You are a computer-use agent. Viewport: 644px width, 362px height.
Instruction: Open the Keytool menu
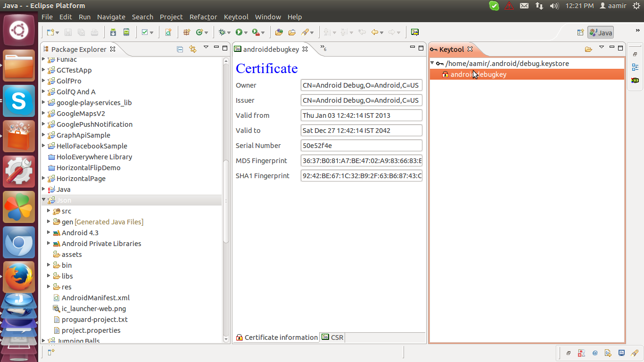pyautogui.click(x=236, y=17)
